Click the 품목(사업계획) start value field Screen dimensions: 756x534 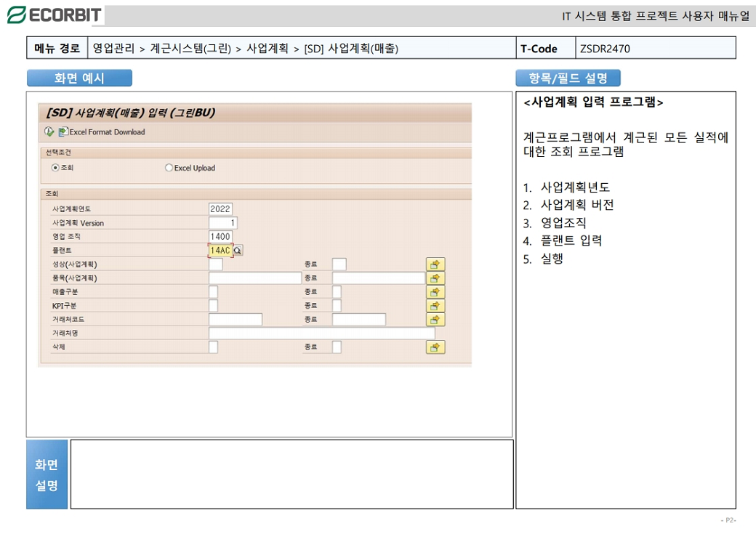point(255,278)
